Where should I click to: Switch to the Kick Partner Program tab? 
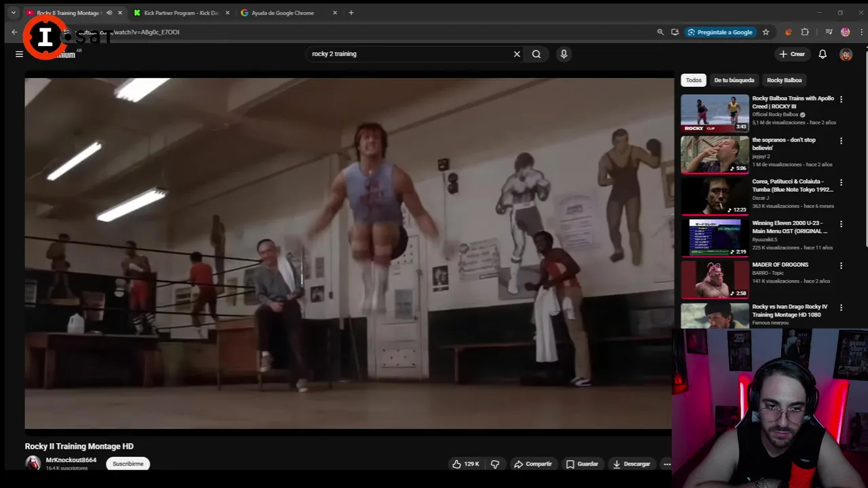pyautogui.click(x=176, y=13)
